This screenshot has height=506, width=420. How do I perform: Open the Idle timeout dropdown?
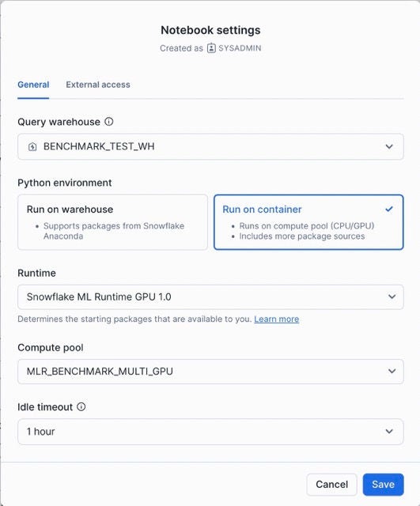pos(210,432)
